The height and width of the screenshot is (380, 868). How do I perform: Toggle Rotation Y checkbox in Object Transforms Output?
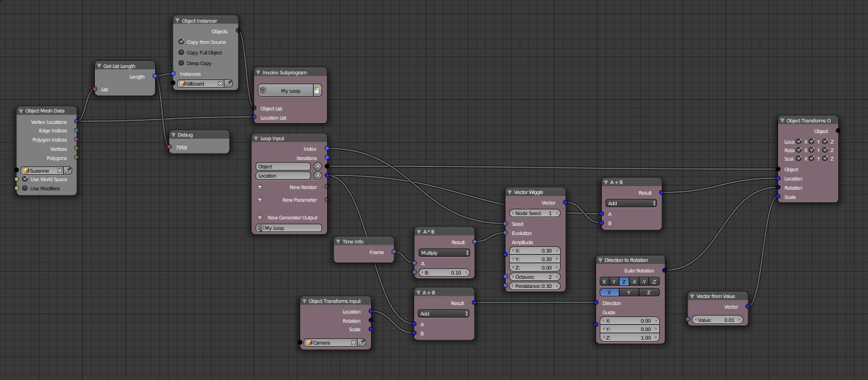tap(813, 149)
